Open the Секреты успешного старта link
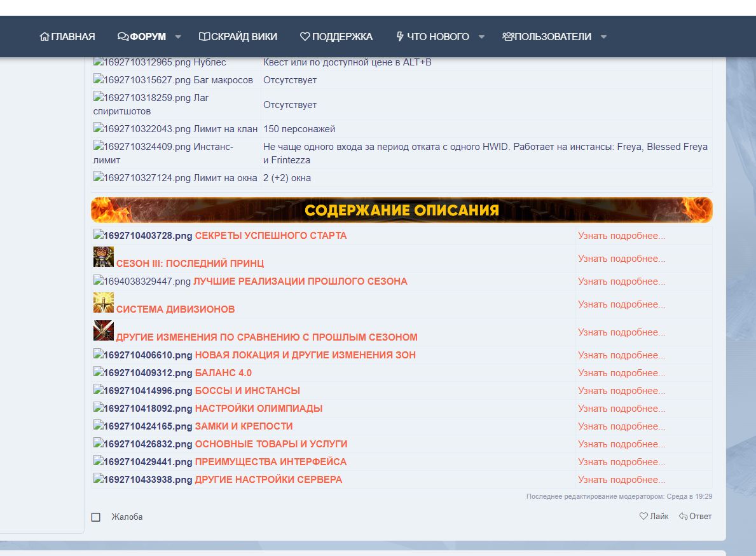This screenshot has width=756, height=556. coord(271,236)
